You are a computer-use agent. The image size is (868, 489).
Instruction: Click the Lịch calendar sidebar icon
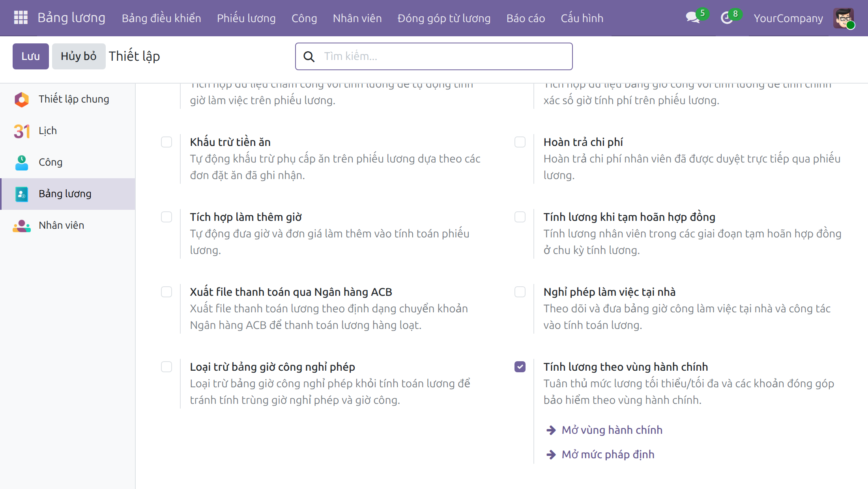click(x=22, y=131)
